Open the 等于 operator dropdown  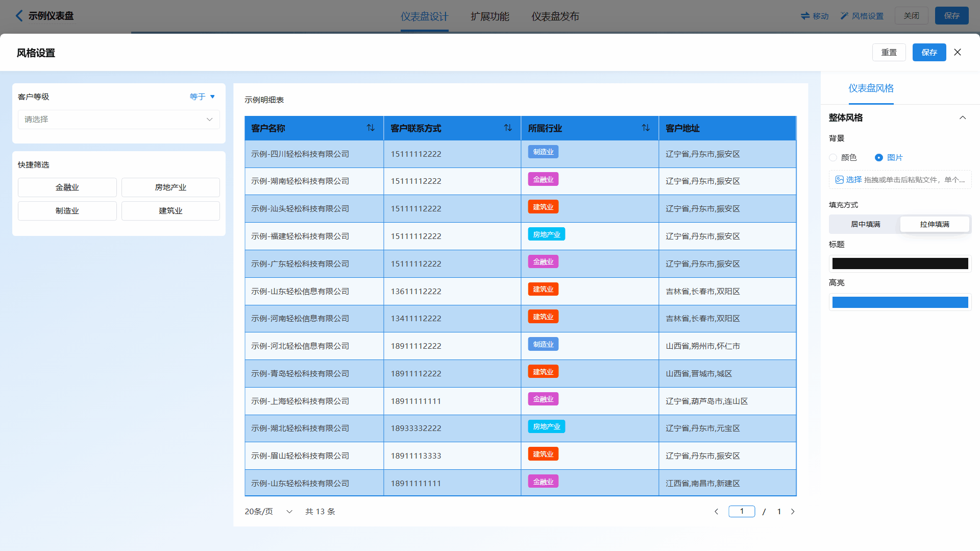point(203,97)
